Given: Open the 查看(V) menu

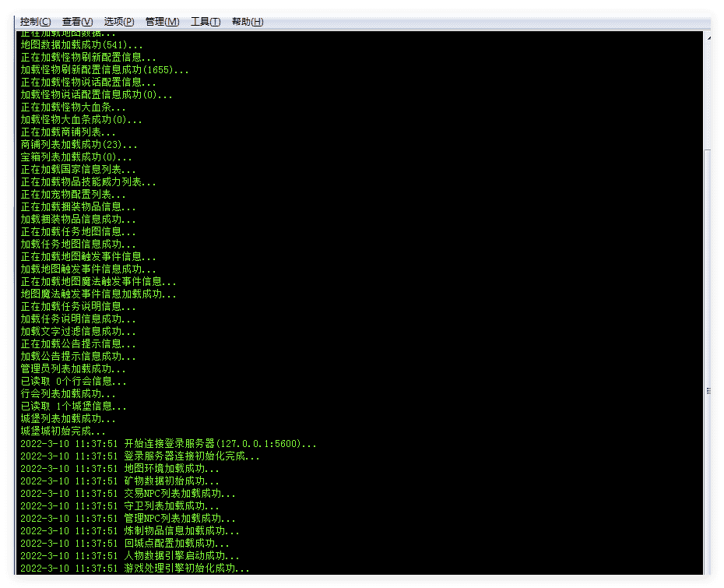Looking at the screenshot, I should (77, 22).
